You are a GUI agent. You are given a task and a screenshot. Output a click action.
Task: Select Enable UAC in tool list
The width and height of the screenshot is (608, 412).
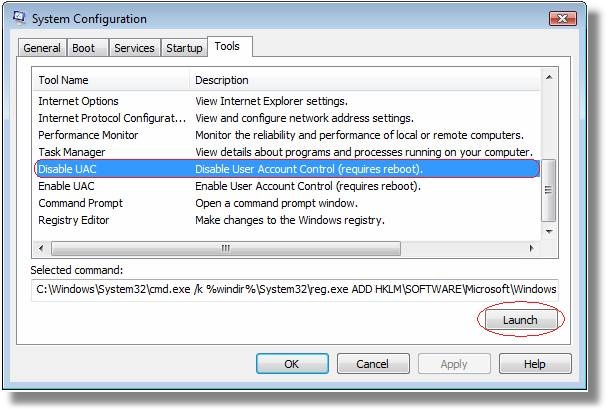[286, 186]
